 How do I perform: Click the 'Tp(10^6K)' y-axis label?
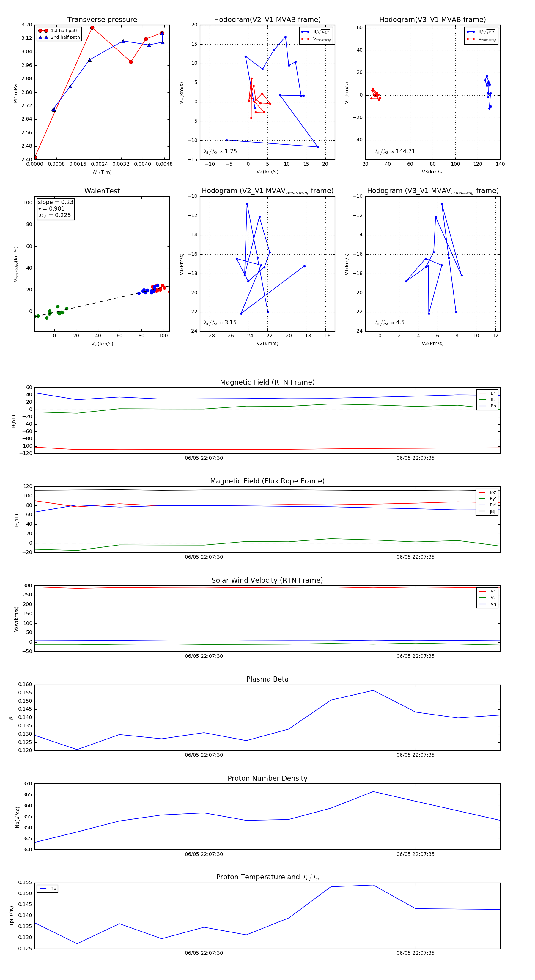[11, 916]
